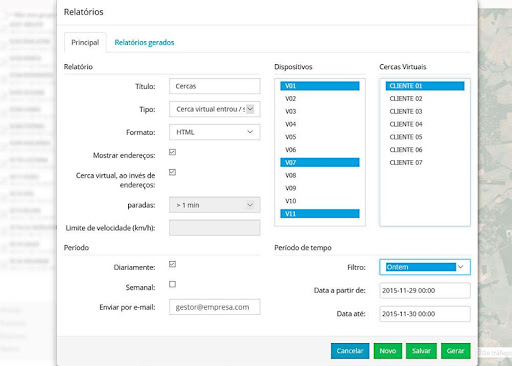Click the Novo button

coord(388,351)
